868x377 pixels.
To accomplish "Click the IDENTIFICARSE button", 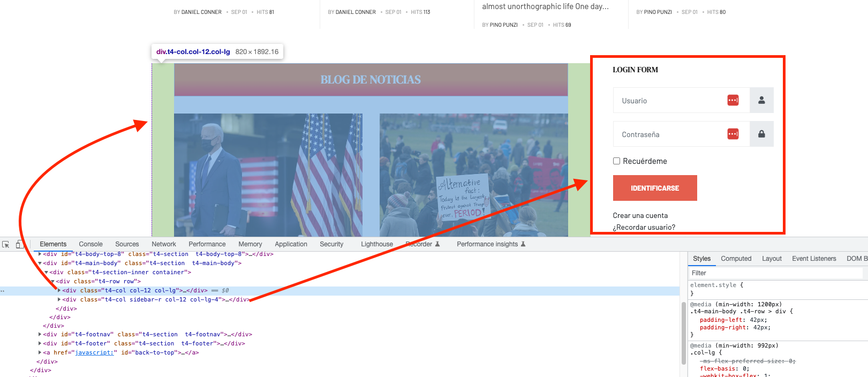I will coord(655,188).
